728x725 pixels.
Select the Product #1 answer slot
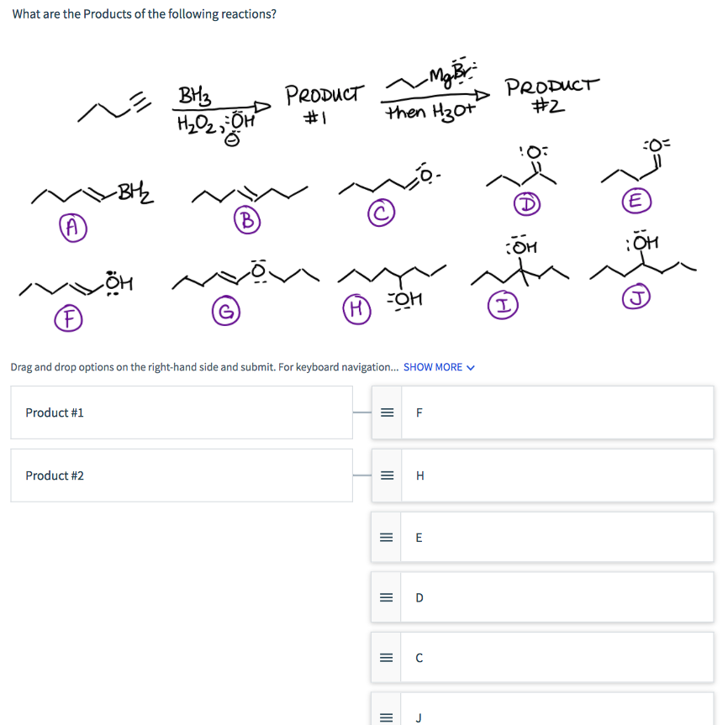(x=181, y=412)
